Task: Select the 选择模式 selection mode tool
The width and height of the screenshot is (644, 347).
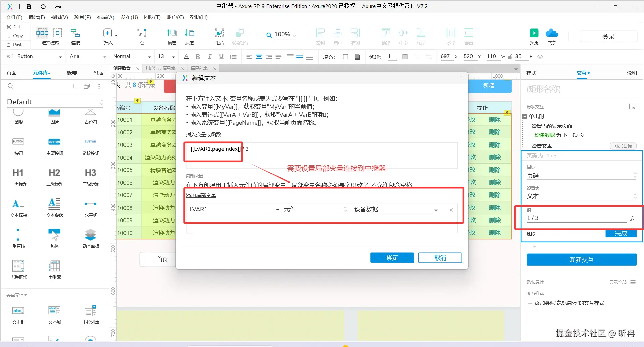Action: (50, 36)
